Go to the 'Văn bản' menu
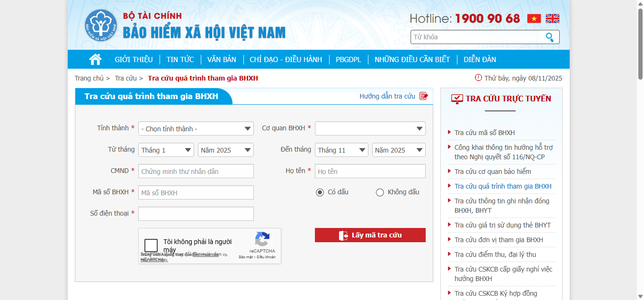Viewport: 644px width, 300px height. (222, 60)
